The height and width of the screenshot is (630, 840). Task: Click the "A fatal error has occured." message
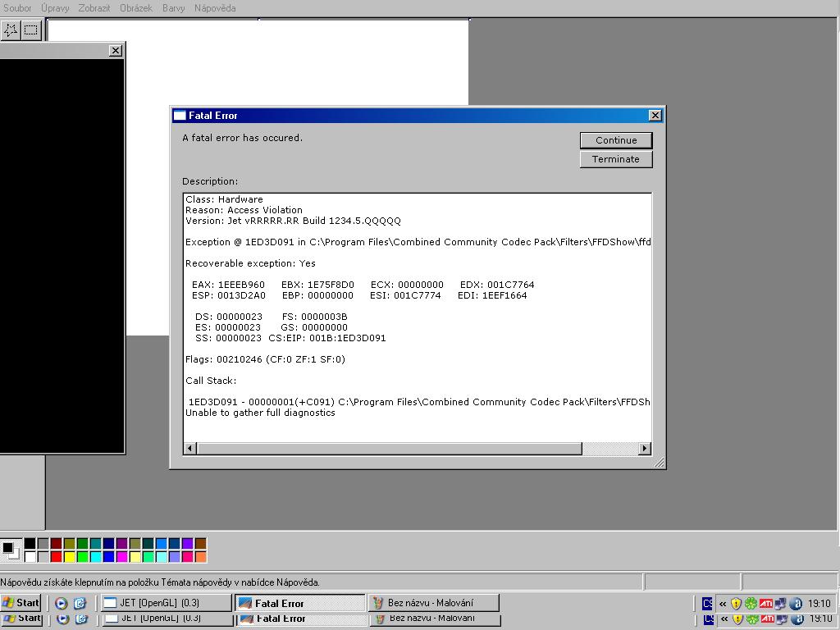[242, 138]
